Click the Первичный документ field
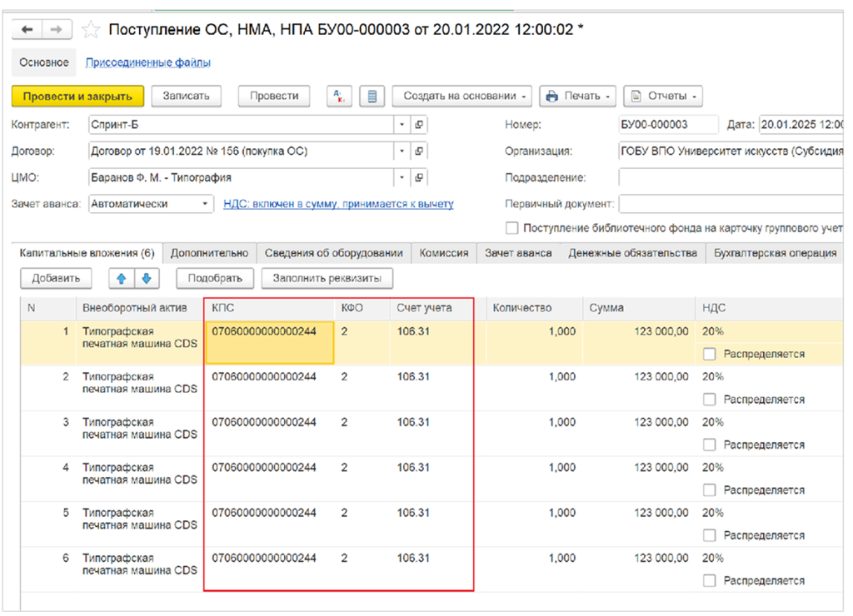The image size is (853, 616). point(731,204)
